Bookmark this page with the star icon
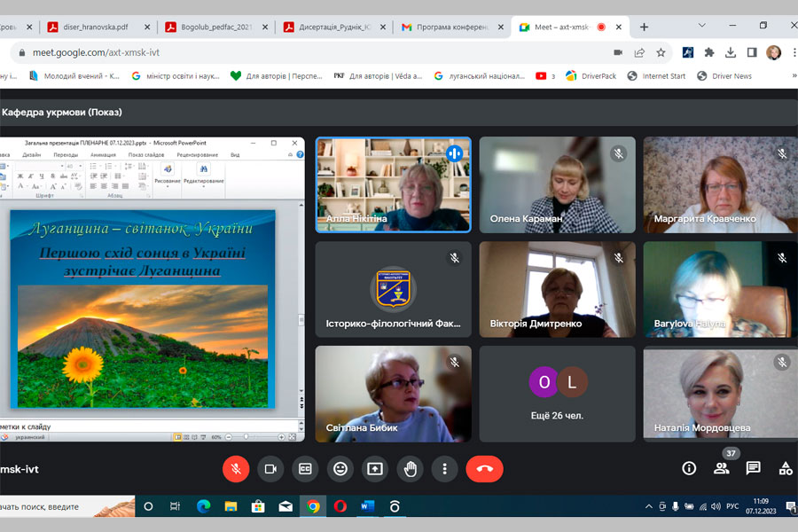798x532 pixels. tap(661, 52)
